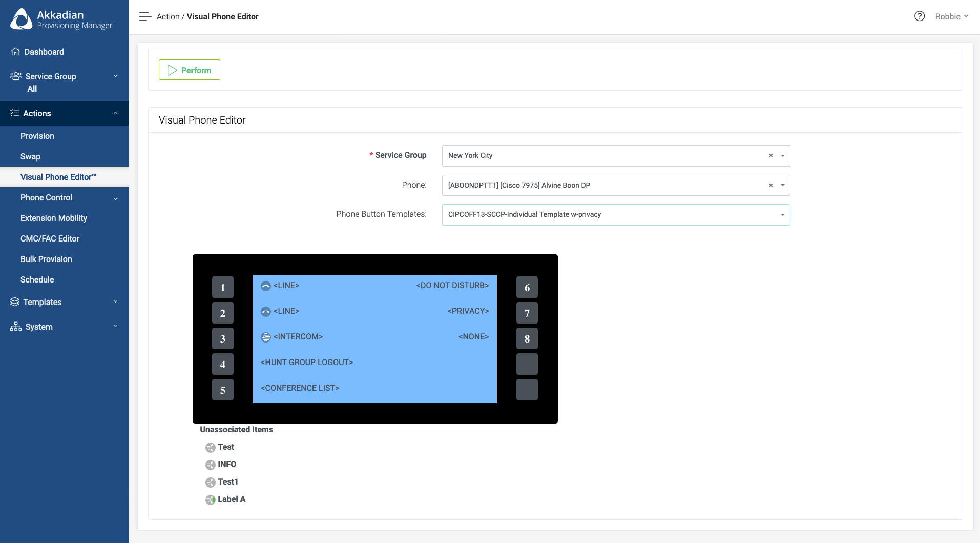Click the Service Group people icon

(x=16, y=76)
